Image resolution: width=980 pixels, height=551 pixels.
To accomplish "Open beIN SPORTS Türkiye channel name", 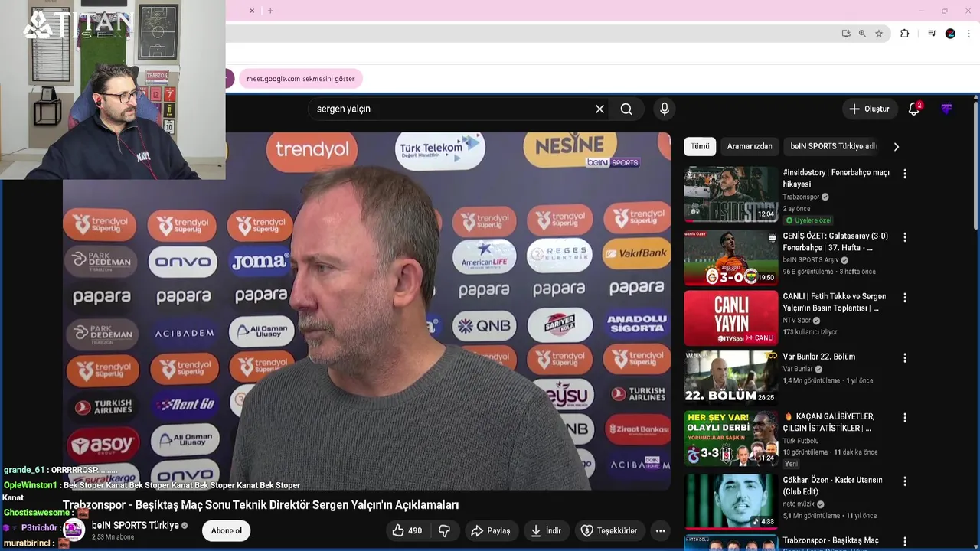I will (x=135, y=526).
